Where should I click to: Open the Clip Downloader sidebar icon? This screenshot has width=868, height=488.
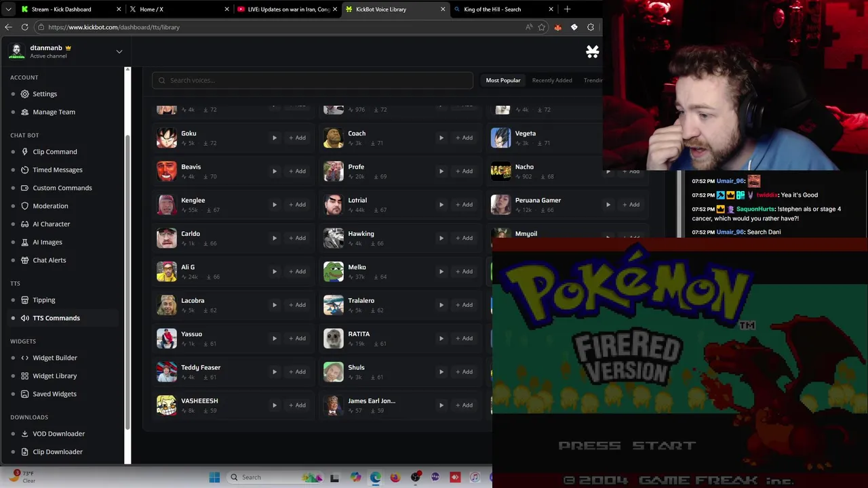point(25,451)
